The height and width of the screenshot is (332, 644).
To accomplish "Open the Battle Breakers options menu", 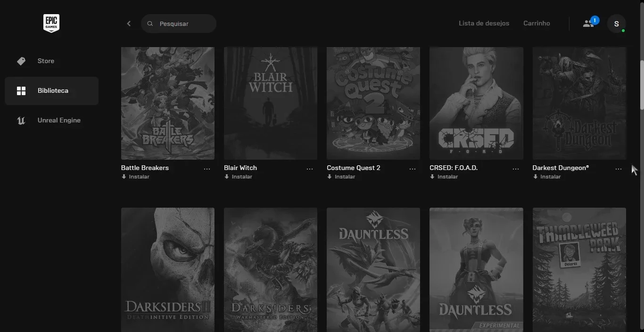I will pyautogui.click(x=207, y=169).
